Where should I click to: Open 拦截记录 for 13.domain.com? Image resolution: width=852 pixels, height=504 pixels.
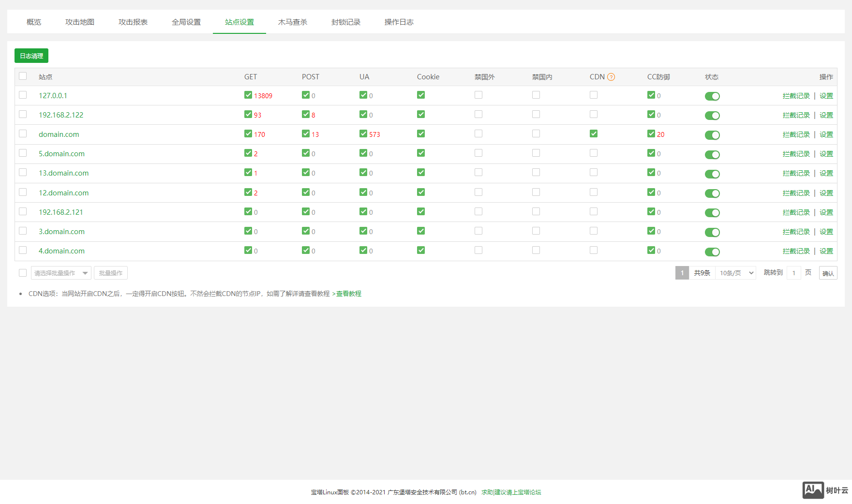click(x=796, y=174)
